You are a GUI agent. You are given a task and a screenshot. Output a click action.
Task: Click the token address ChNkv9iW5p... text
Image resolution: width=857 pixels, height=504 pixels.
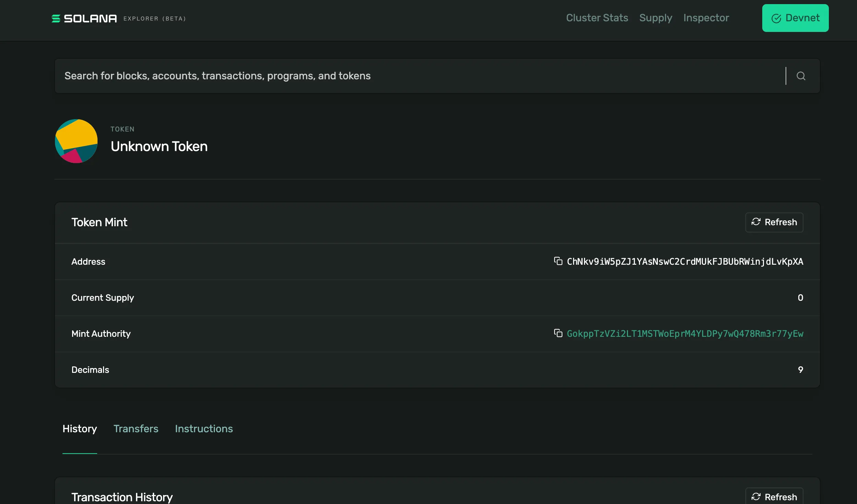click(x=685, y=262)
